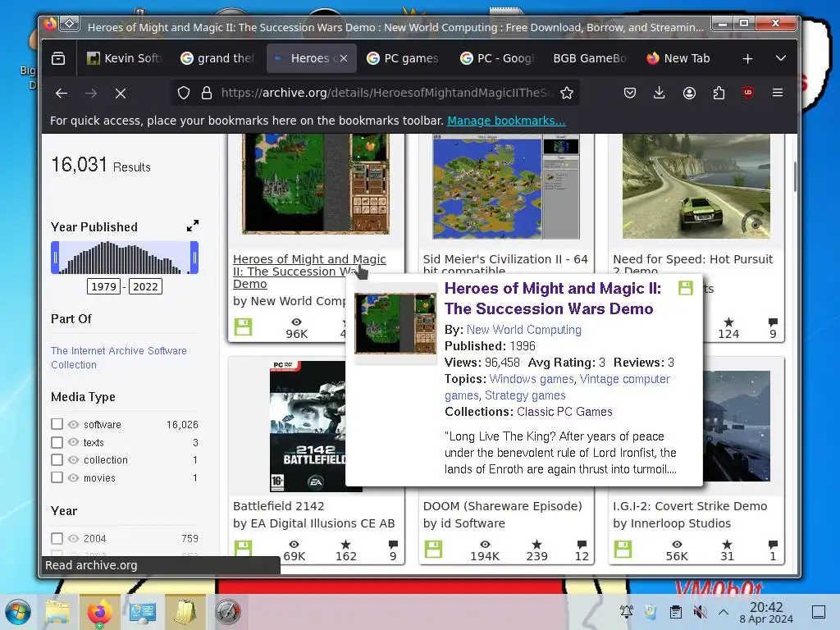The width and height of the screenshot is (840, 630).
Task: Switch to New Tab tab
Action: (679, 58)
